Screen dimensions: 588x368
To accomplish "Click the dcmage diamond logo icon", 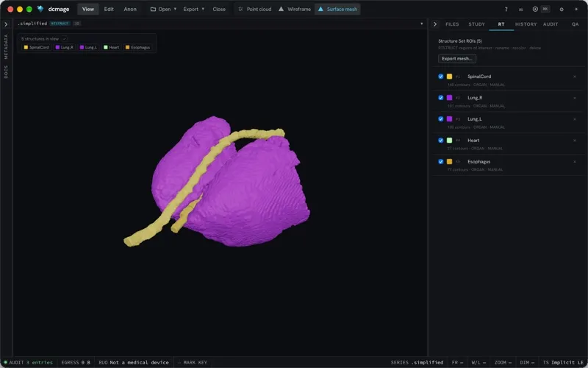I will coord(40,9).
